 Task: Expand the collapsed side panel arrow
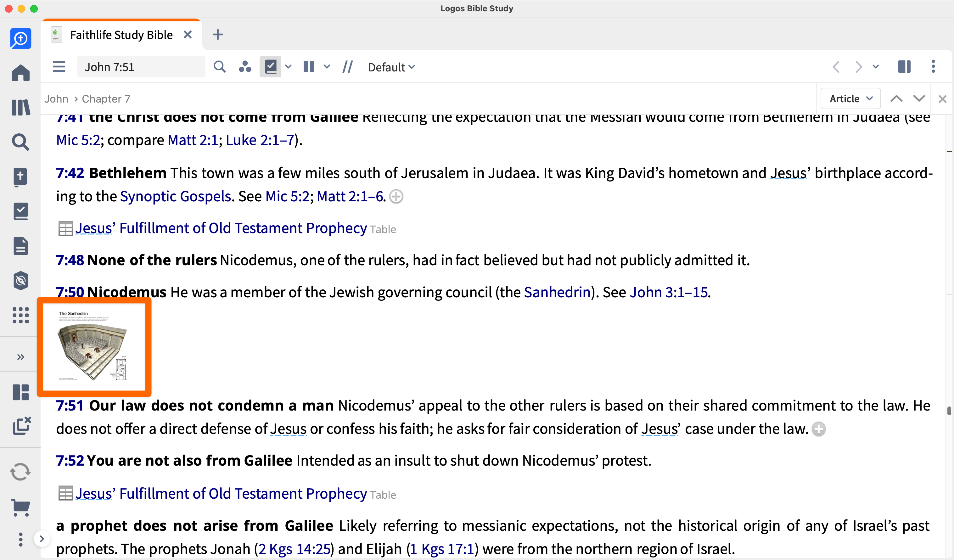(42, 539)
